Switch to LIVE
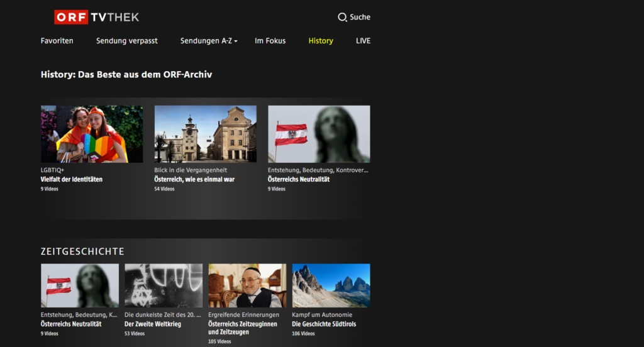The image size is (644, 347). 363,41
